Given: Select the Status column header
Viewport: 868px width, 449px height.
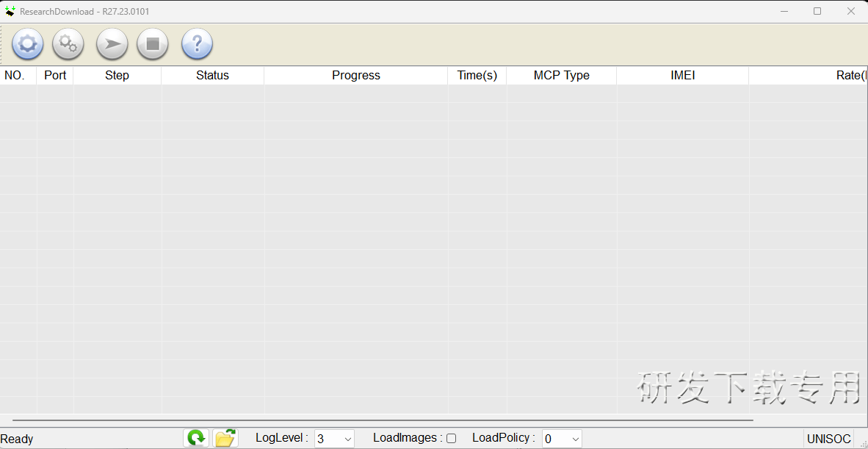Looking at the screenshot, I should coord(211,75).
